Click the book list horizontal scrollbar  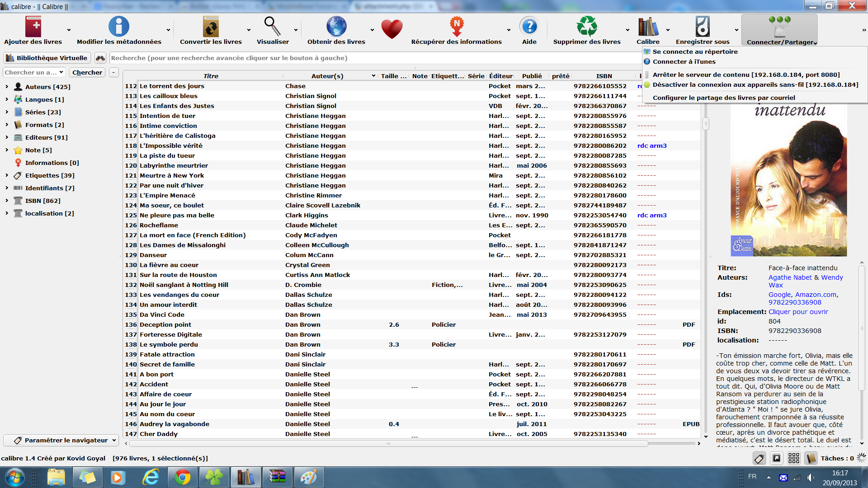(x=388, y=443)
